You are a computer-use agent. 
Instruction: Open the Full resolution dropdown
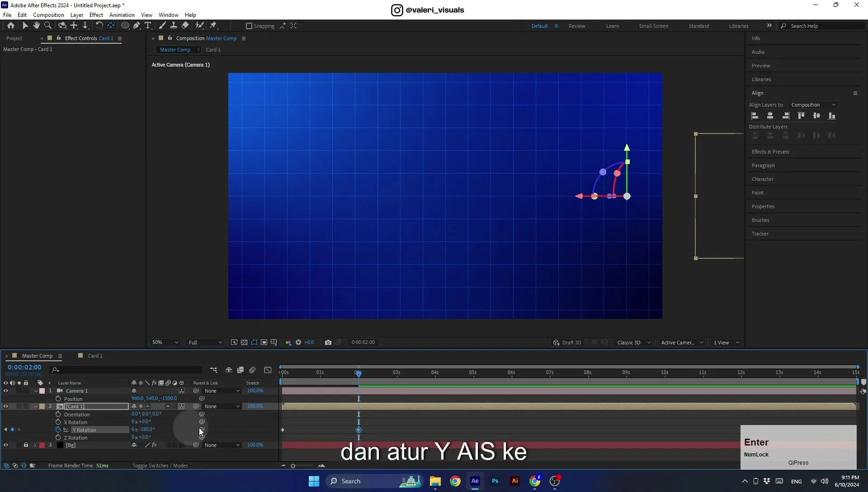pos(205,342)
